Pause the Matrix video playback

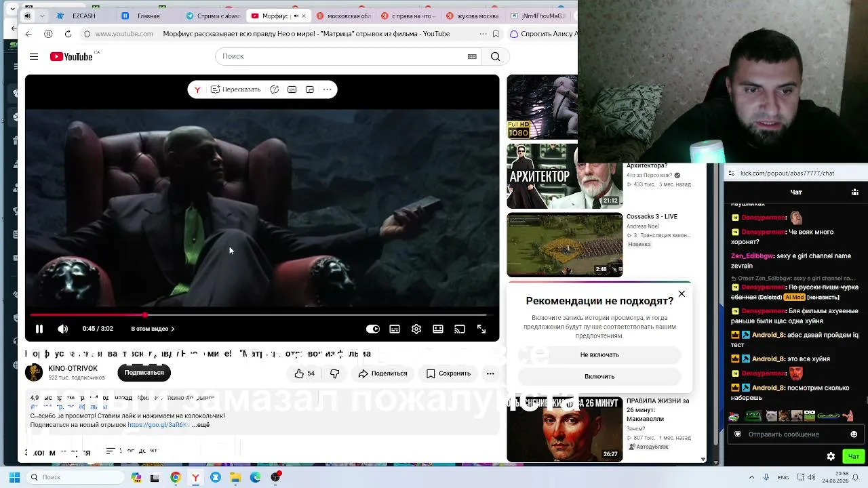(x=39, y=329)
